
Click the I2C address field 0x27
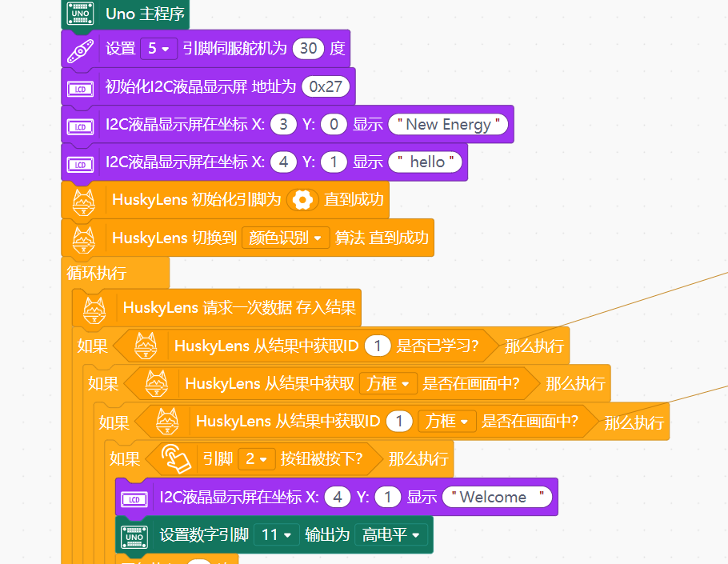coord(326,86)
